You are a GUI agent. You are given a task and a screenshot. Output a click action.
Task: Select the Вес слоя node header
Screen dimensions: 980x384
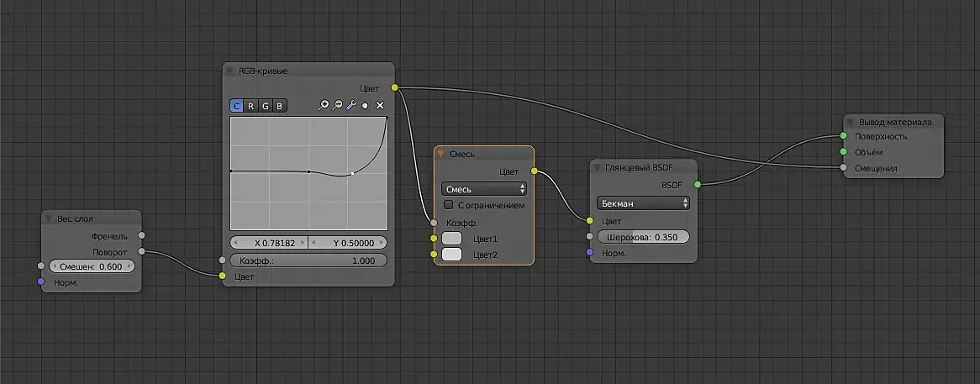(92, 218)
